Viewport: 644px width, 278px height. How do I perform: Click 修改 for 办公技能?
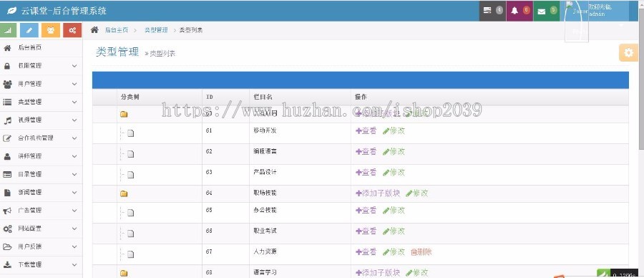pos(394,210)
